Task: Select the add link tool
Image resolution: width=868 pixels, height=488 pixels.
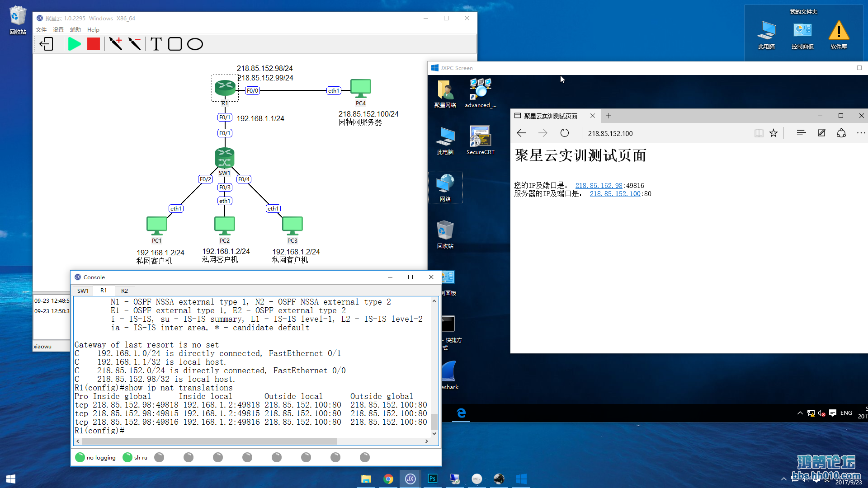Action: 115,44
